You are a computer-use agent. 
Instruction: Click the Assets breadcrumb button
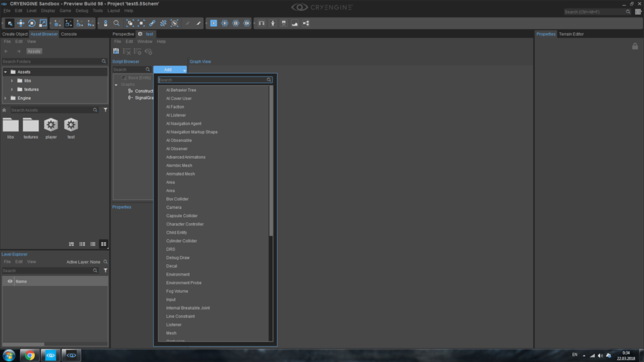(x=34, y=52)
